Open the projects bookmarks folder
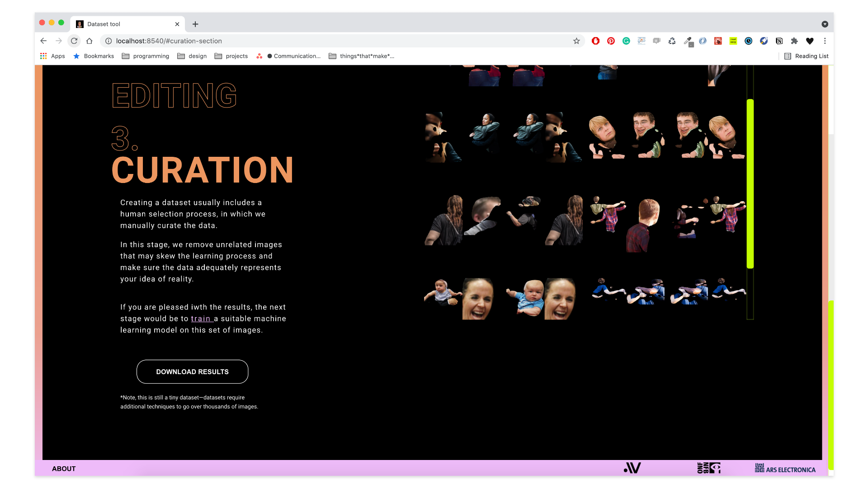The width and height of the screenshot is (868, 488). pyautogui.click(x=231, y=56)
